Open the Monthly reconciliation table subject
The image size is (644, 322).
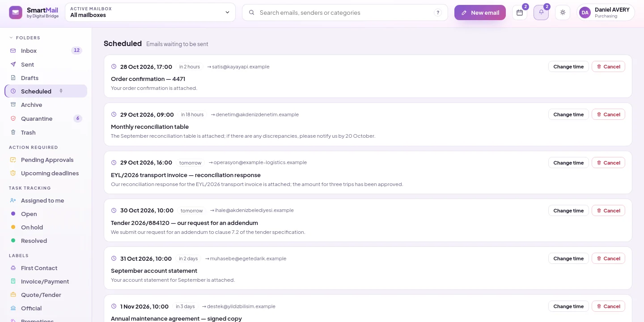point(150,127)
